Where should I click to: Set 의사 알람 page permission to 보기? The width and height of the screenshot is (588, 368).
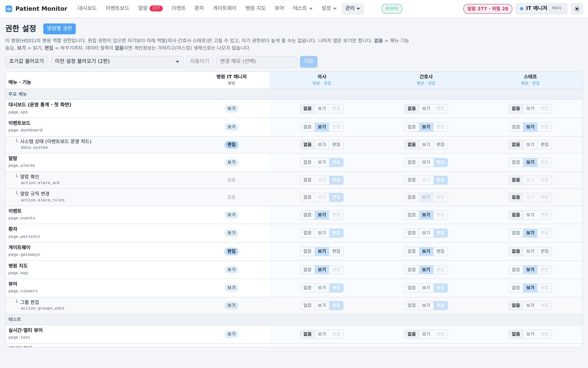tap(322, 162)
